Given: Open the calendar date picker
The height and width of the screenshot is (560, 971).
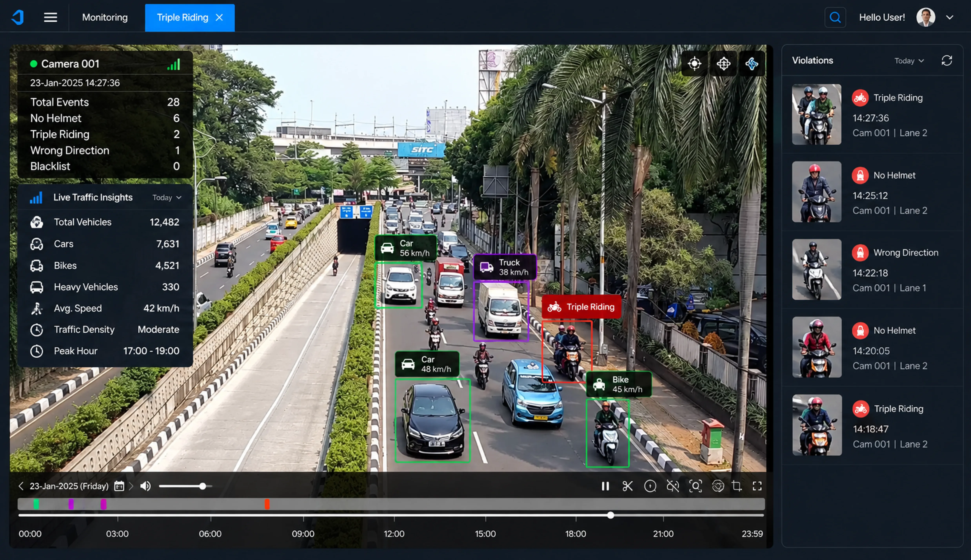Looking at the screenshot, I should (x=119, y=486).
